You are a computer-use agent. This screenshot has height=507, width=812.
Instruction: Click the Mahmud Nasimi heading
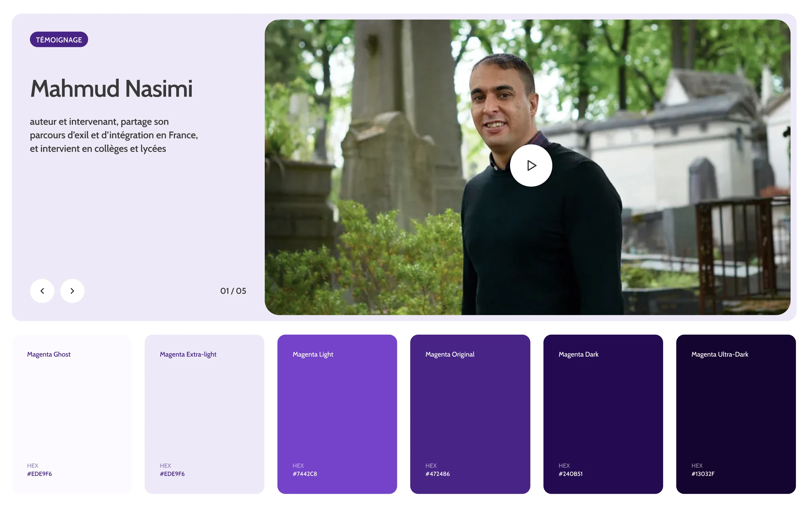click(111, 88)
